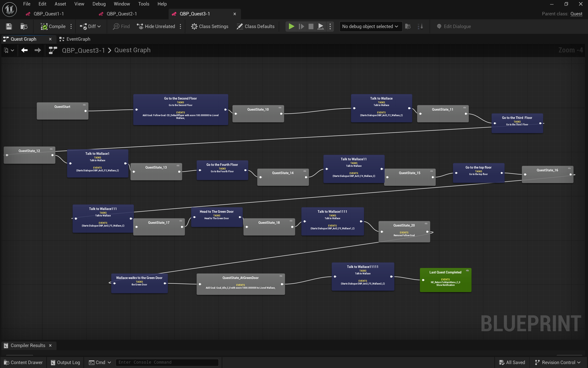
Task: Click the Stop simulation icon
Action: 311,27
